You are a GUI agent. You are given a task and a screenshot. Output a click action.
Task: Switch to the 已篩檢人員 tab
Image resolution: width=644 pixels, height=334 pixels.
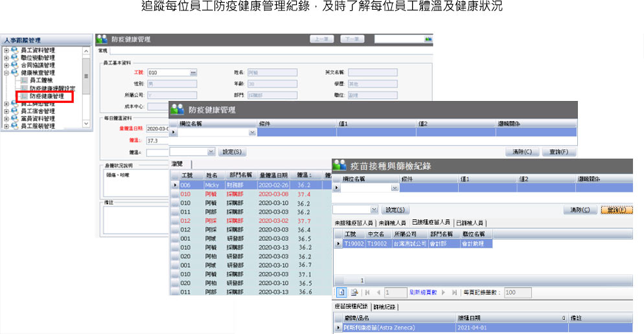click(472, 223)
